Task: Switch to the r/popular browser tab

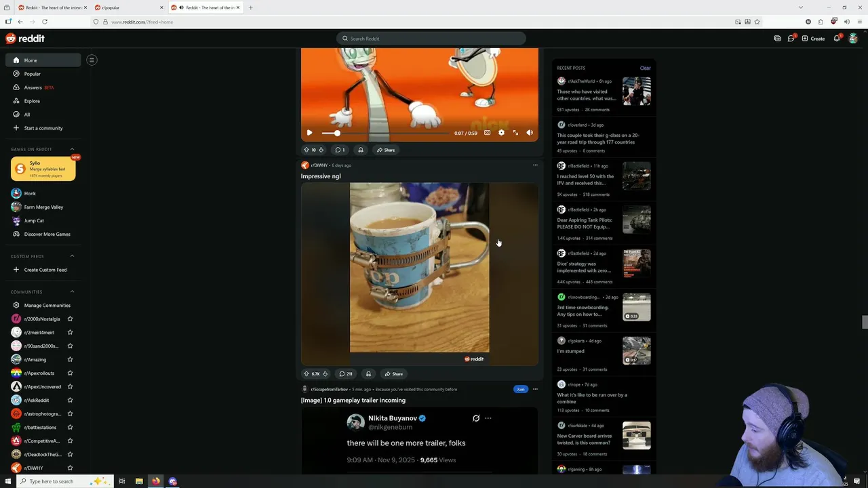Action: coord(127,7)
